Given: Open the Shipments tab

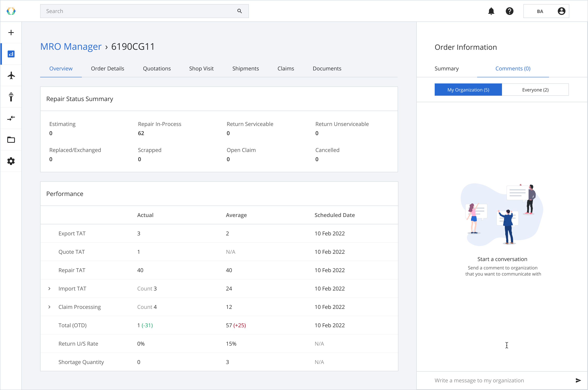Looking at the screenshot, I should (x=245, y=69).
